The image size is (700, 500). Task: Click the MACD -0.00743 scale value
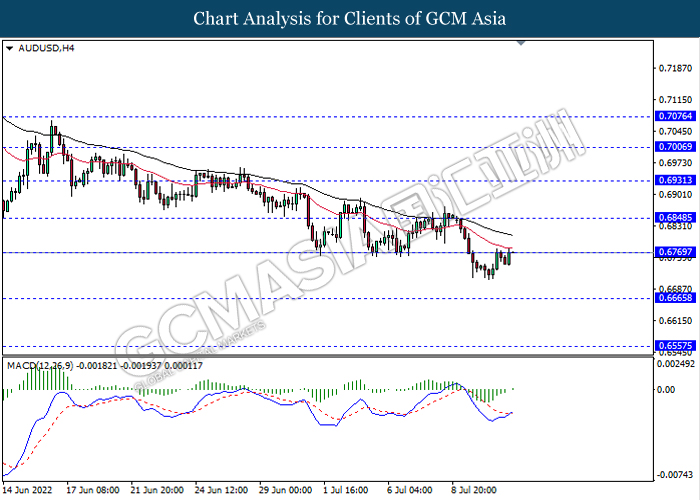[677, 475]
